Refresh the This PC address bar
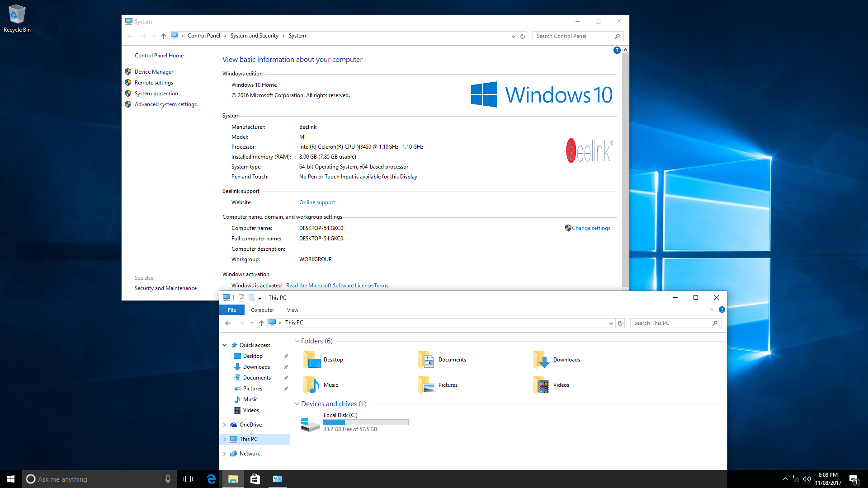This screenshot has height=488, width=868. click(x=620, y=323)
